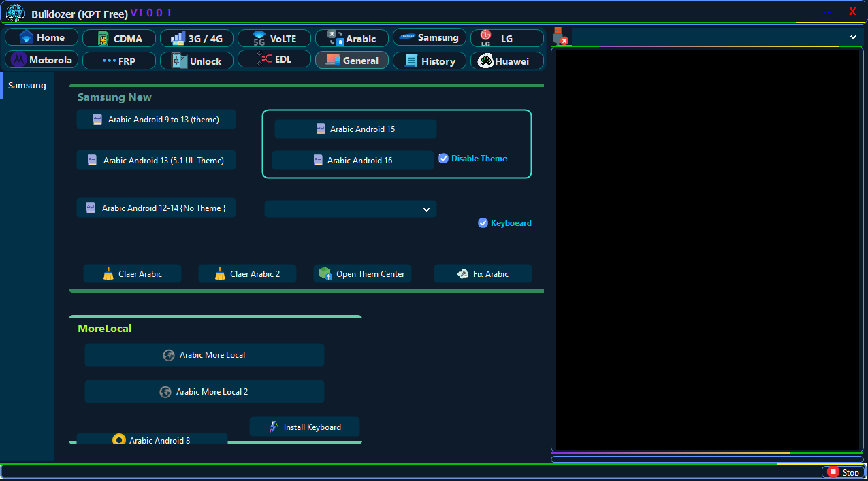The image size is (868, 481).
Task: Click lightning icon on Install Keyboard
Action: [x=274, y=427]
